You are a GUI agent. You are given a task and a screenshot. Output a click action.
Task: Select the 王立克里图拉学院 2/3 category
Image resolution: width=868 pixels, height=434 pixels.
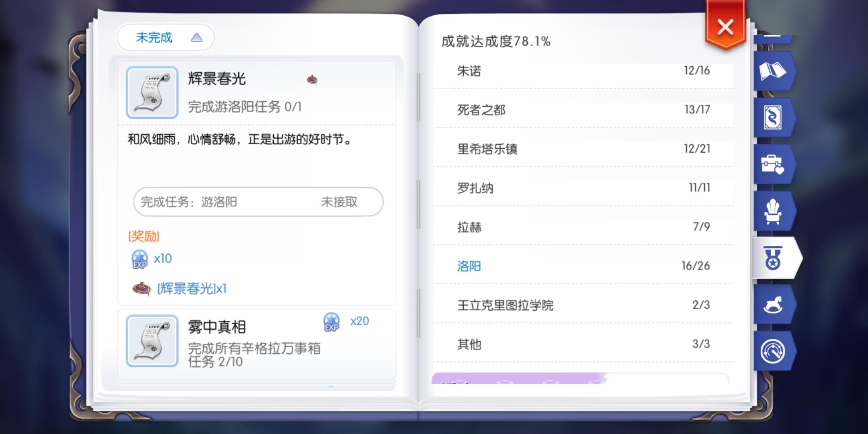click(x=583, y=305)
